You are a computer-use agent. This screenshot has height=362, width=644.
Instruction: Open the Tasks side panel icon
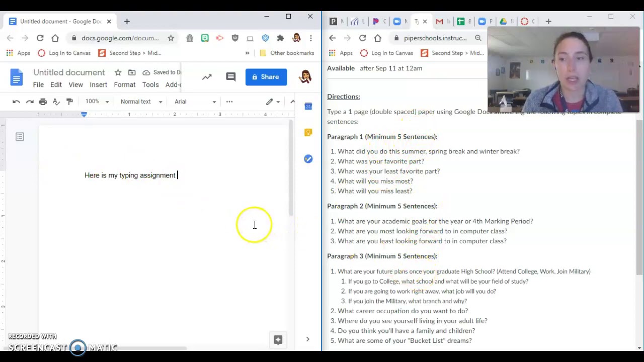(308, 159)
